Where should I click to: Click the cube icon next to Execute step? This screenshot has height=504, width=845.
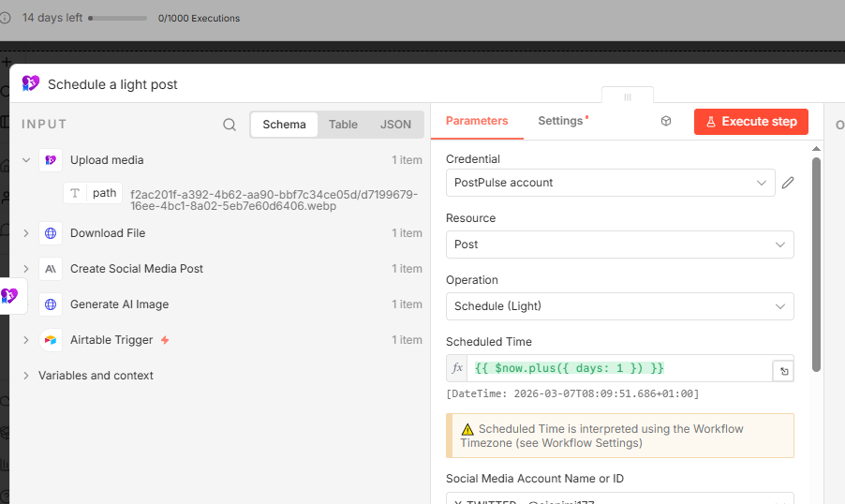666,121
